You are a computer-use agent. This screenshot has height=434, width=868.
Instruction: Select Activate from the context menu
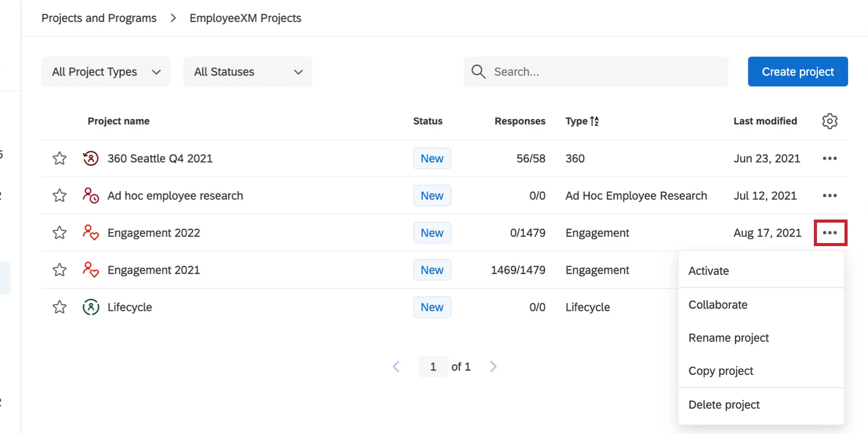coord(709,271)
